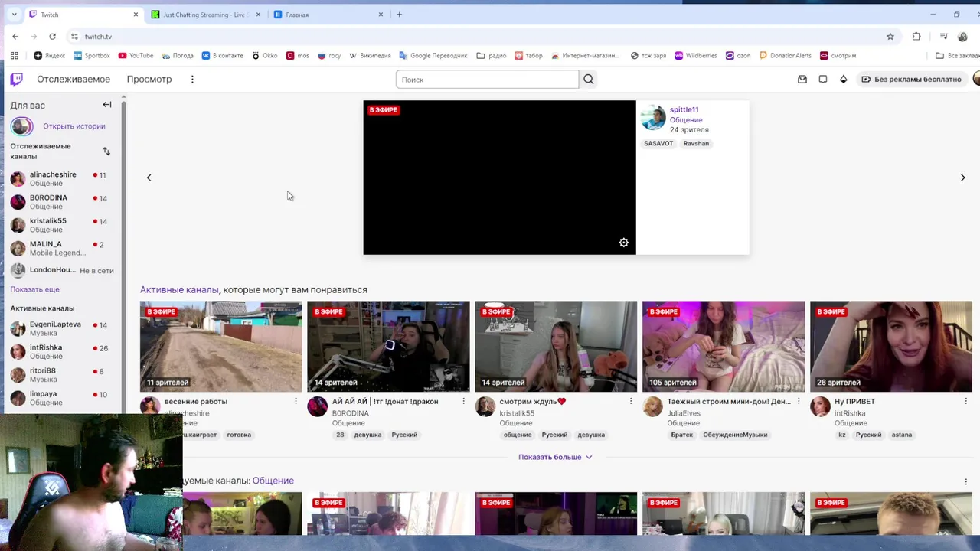Click 'Открыть истории' link
This screenshot has width=980, height=551.
[74, 126]
